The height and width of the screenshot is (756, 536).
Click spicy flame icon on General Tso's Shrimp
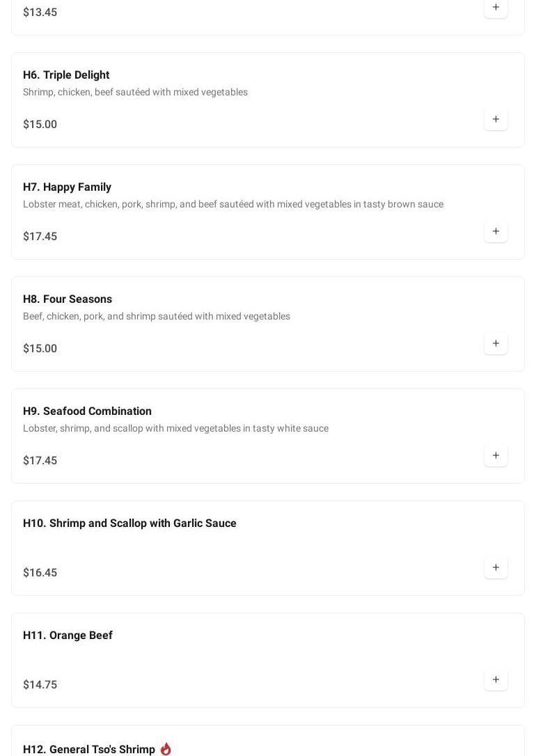pyautogui.click(x=166, y=749)
